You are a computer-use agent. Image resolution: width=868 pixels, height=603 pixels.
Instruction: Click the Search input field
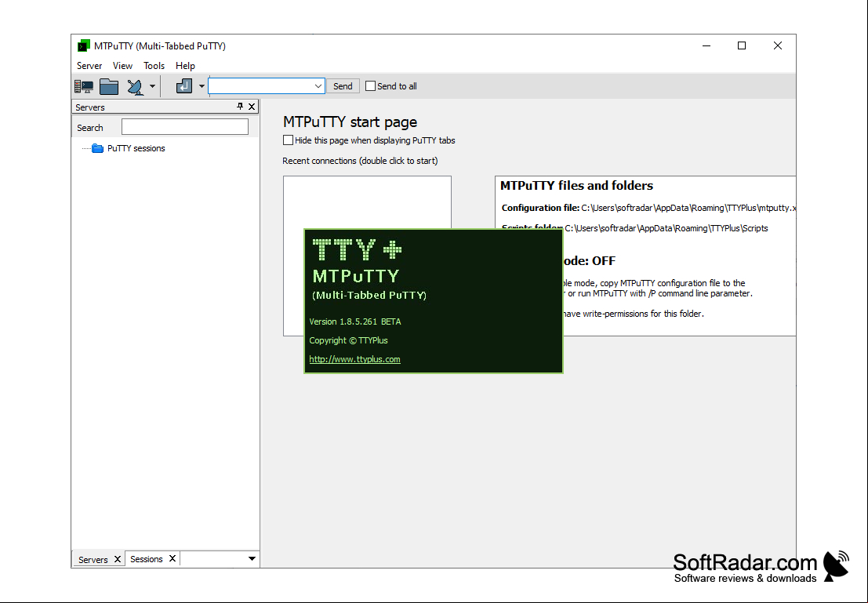pyautogui.click(x=185, y=127)
